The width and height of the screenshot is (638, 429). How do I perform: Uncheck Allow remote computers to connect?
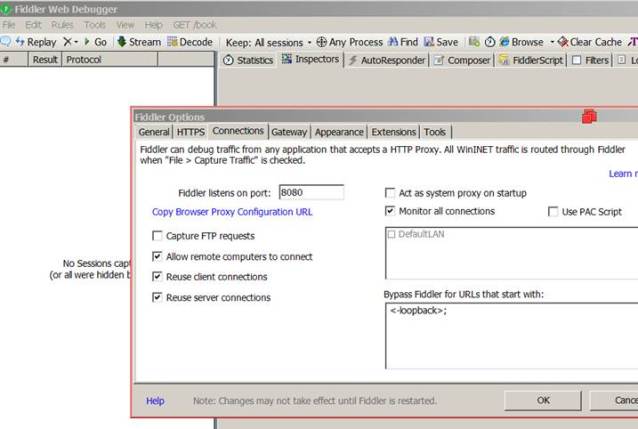(157, 256)
